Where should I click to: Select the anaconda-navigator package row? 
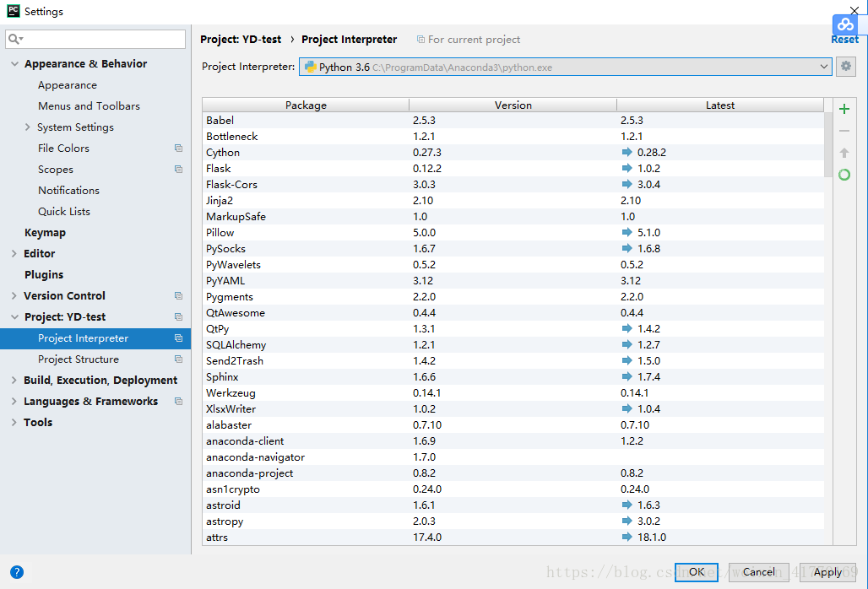click(x=513, y=457)
